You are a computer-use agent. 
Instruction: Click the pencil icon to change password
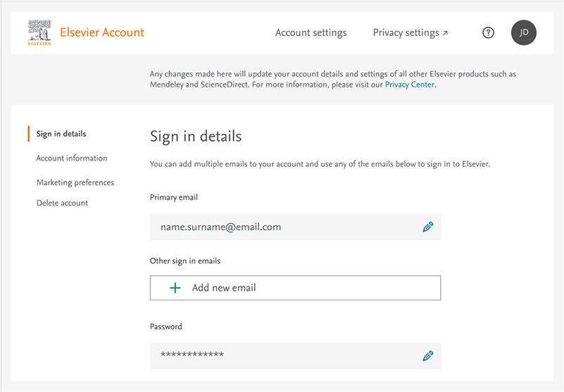pos(427,355)
